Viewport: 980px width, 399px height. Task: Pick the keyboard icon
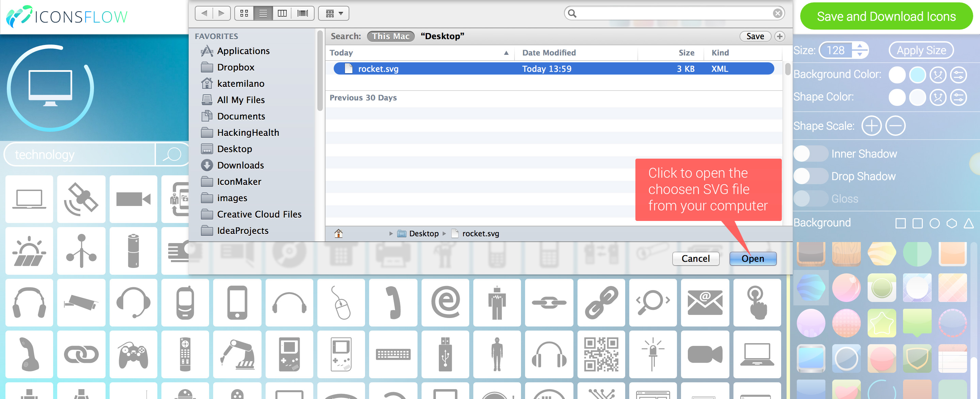coord(393,354)
